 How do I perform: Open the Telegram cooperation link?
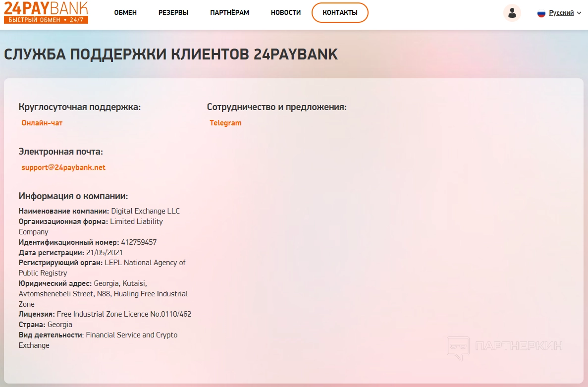coord(225,123)
